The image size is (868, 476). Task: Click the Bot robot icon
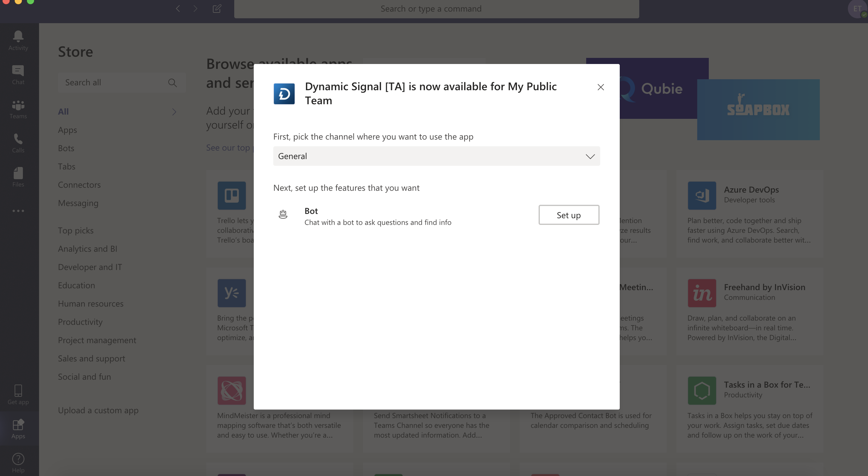tap(283, 214)
